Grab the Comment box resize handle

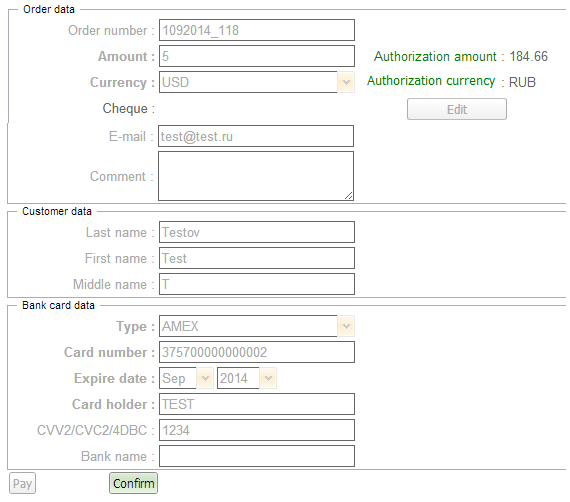click(x=349, y=196)
